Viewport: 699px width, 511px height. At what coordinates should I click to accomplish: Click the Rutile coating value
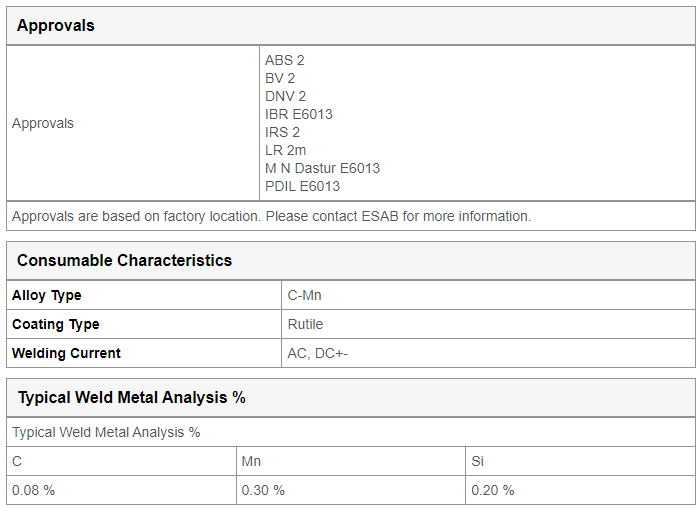[305, 324]
